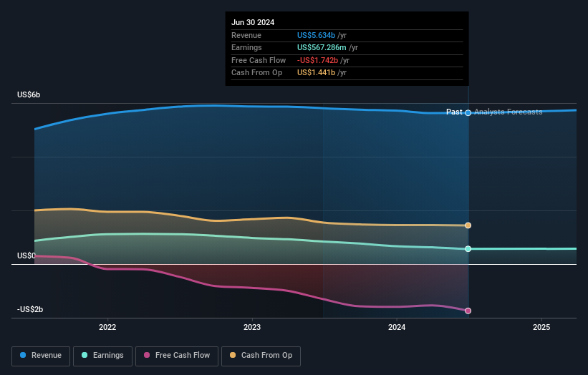Click the pink Free Cash Flow legend dot
The image size is (588, 375).
coord(147,355)
